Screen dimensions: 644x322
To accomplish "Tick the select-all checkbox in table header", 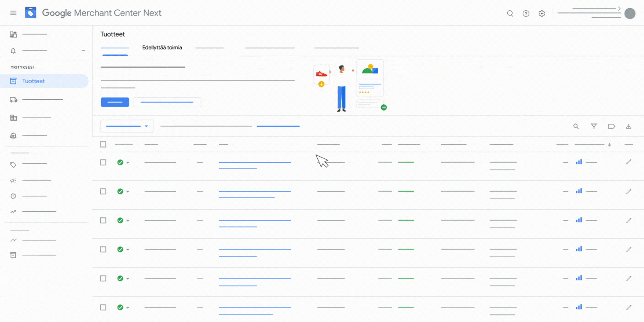I will (103, 144).
